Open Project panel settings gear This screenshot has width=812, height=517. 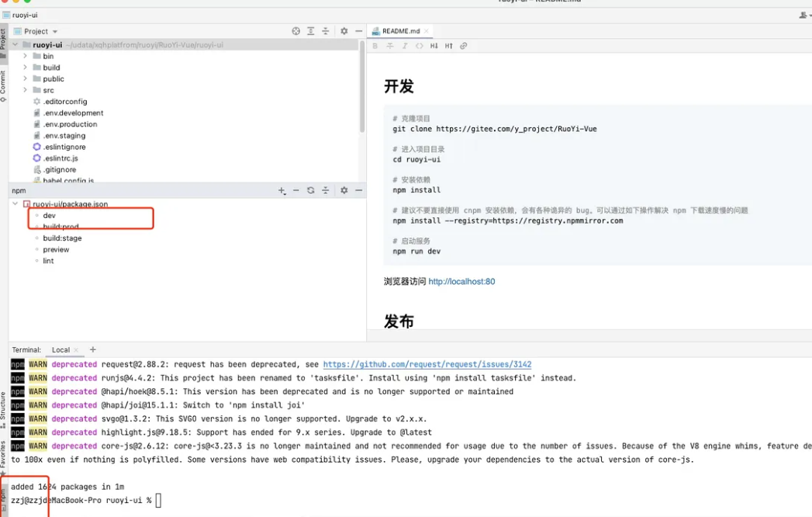[344, 31]
